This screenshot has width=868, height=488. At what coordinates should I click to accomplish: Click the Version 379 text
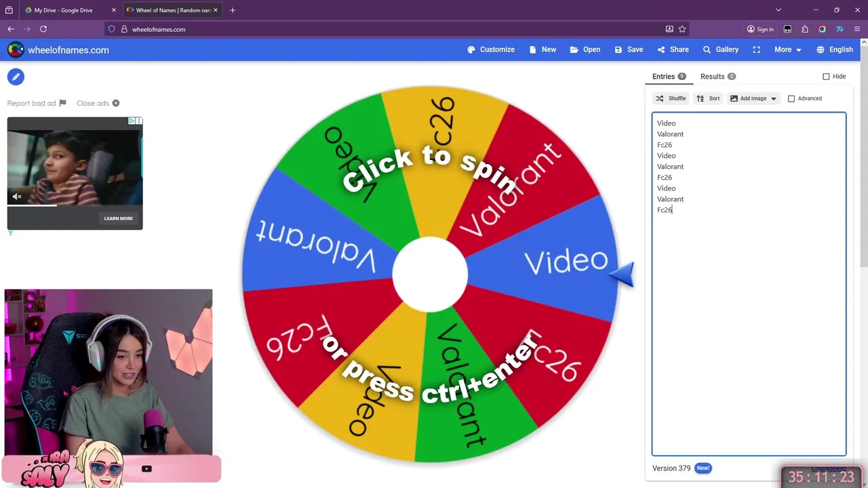click(671, 468)
